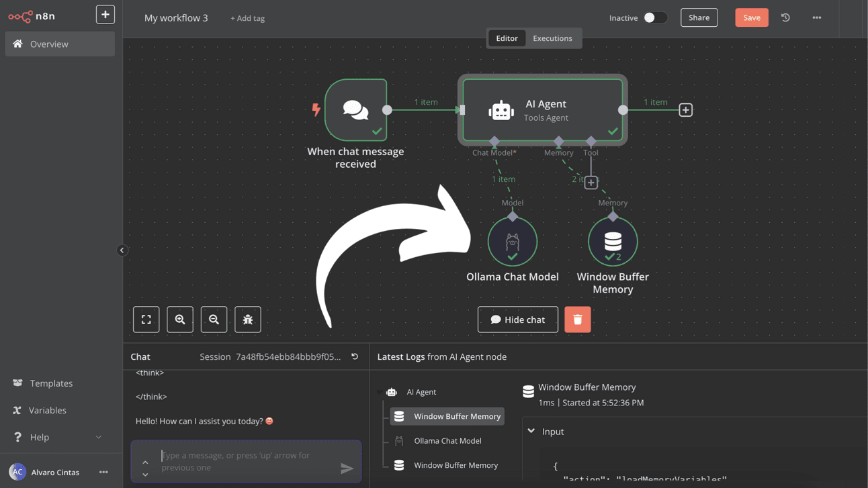Switch to the Executions tab
The height and width of the screenshot is (488, 868).
click(552, 38)
